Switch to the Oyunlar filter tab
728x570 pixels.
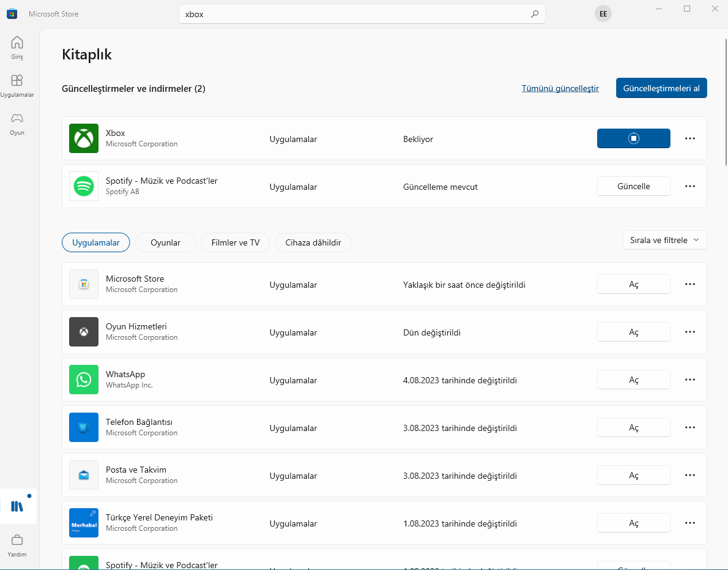point(165,242)
